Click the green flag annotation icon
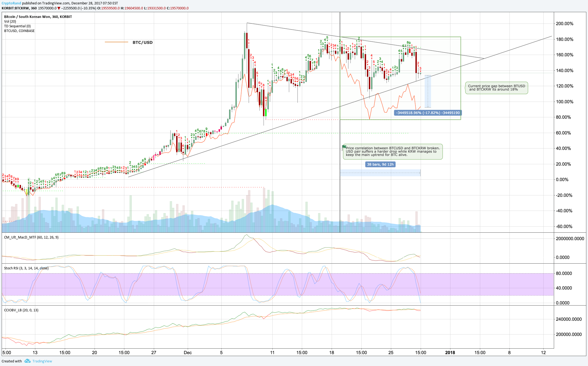This screenshot has height=366, width=588. pyautogui.click(x=344, y=147)
